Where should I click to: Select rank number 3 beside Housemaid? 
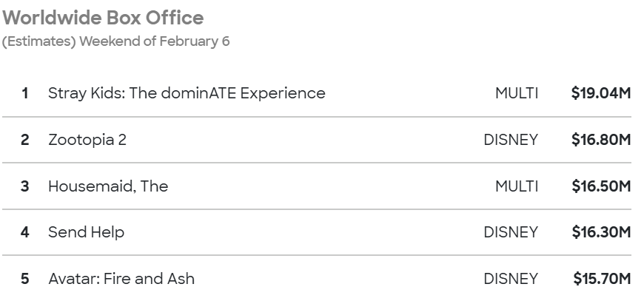point(25,186)
